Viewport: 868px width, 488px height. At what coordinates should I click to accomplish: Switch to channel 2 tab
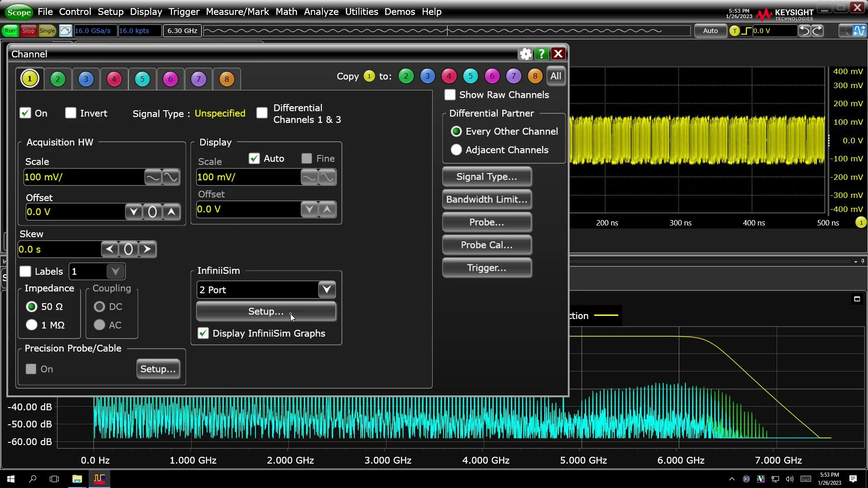tap(57, 79)
